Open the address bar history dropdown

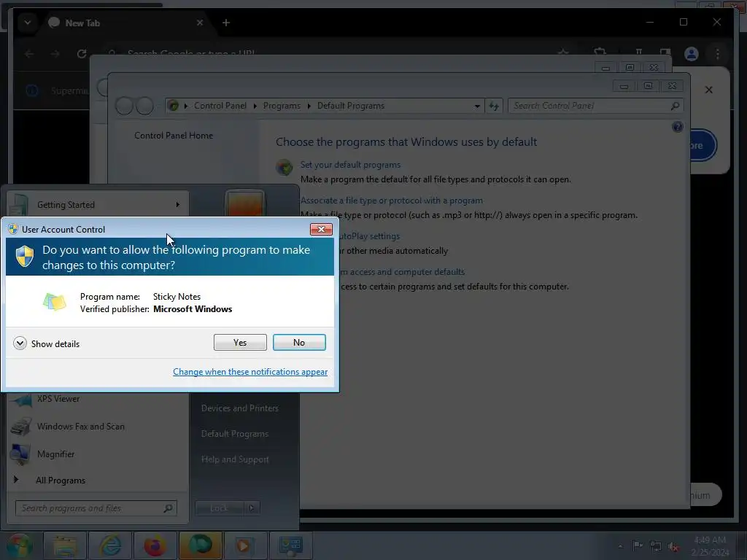coord(477,106)
